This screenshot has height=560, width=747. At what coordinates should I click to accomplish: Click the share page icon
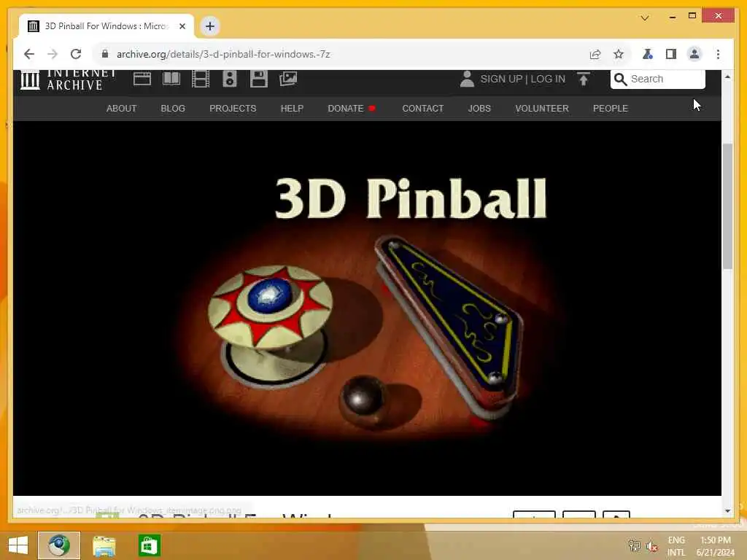tap(595, 54)
